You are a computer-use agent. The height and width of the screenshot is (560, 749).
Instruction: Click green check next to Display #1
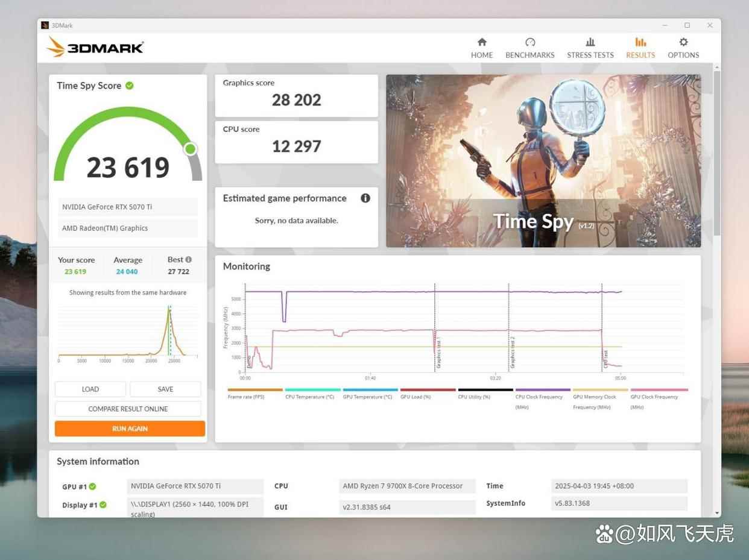pos(103,505)
